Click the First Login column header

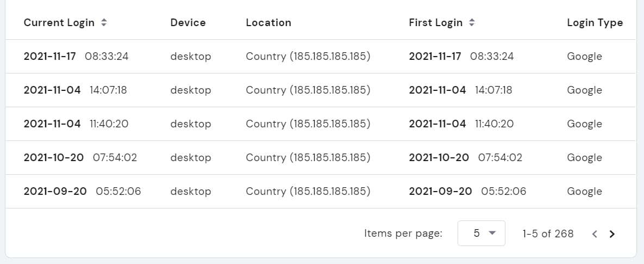tap(435, 23)
